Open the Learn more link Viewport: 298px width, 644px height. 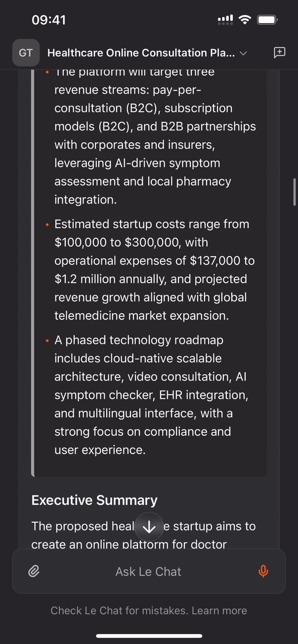pyautogui.click(x=219, y=610)
